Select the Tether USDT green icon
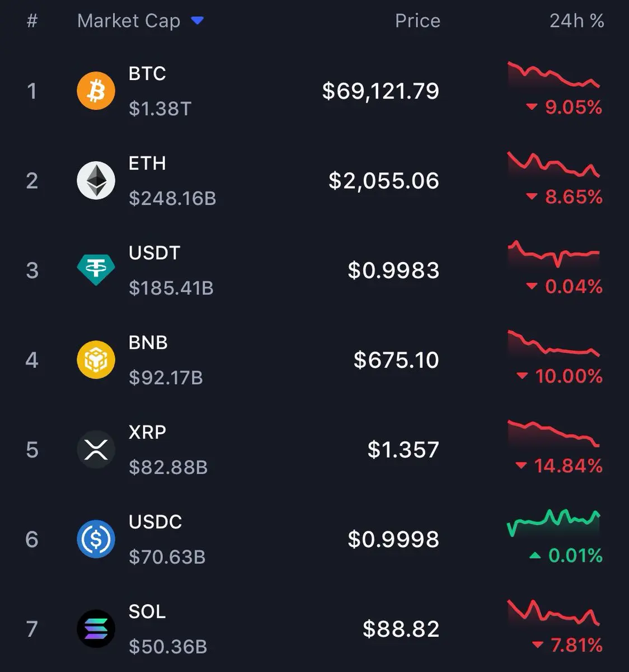 [x=96, y=270]
